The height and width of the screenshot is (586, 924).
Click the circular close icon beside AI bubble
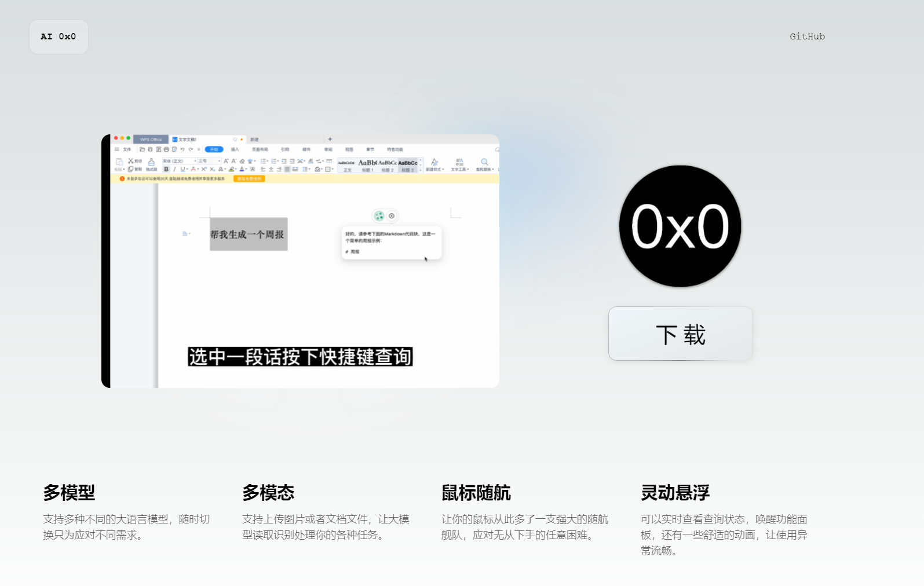click(x=392, y=216)
